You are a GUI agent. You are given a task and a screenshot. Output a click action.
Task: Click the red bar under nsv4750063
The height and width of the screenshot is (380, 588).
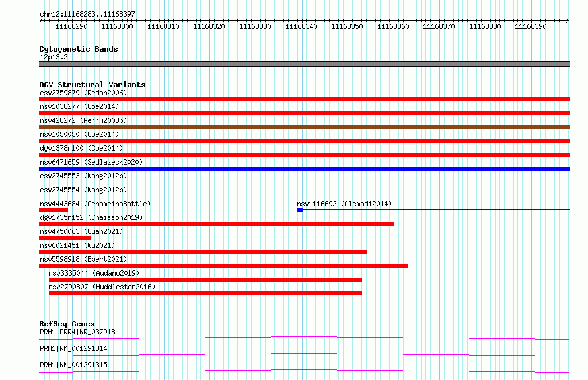pos(65,238)
